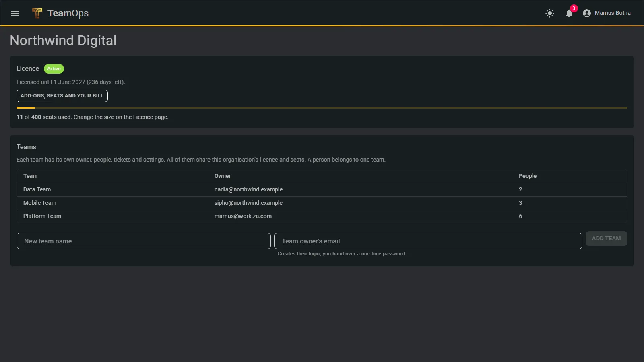Select the People column header

tap(528, 176)
